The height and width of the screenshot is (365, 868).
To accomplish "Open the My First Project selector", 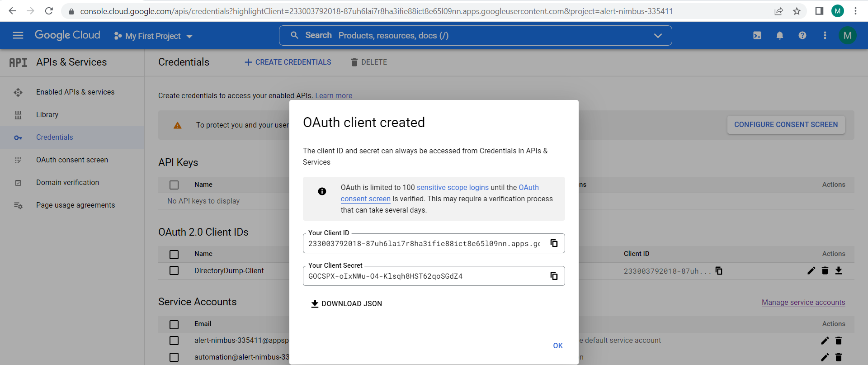I will click(153, 36).
